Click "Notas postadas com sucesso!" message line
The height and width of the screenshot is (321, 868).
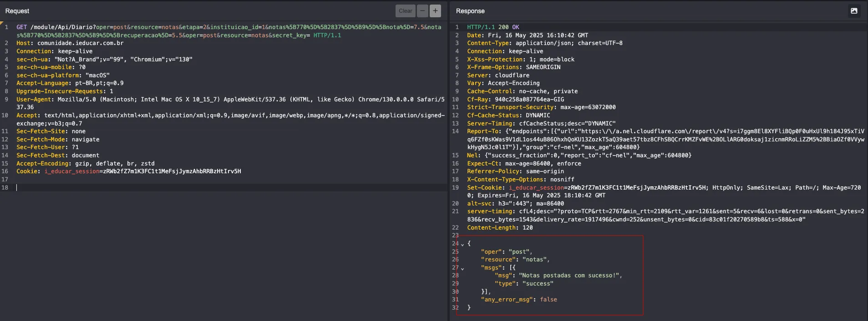[x=558, y=276]
